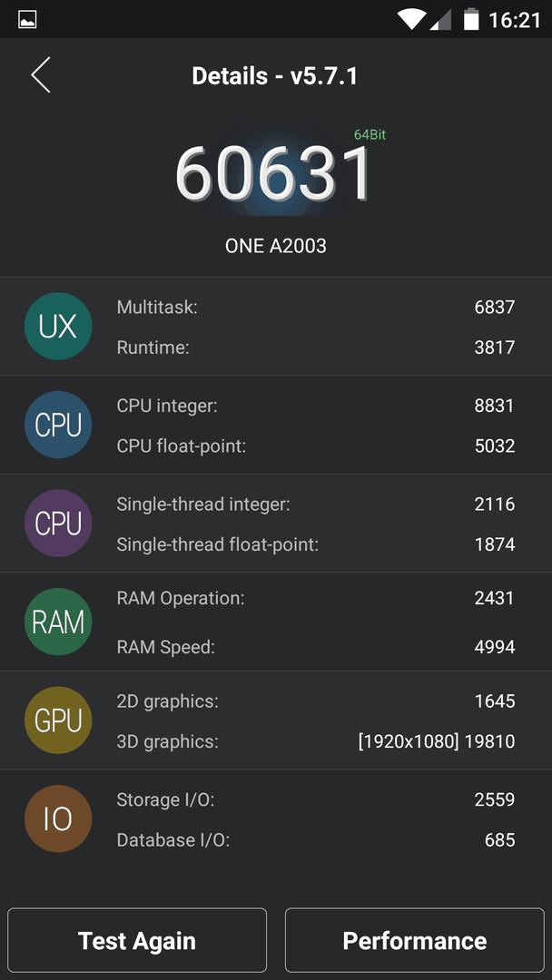Viewport: 552px width, 980px height.
Task: Click the Test Again button
Action: pyautogui.click(x=137, y=940)
